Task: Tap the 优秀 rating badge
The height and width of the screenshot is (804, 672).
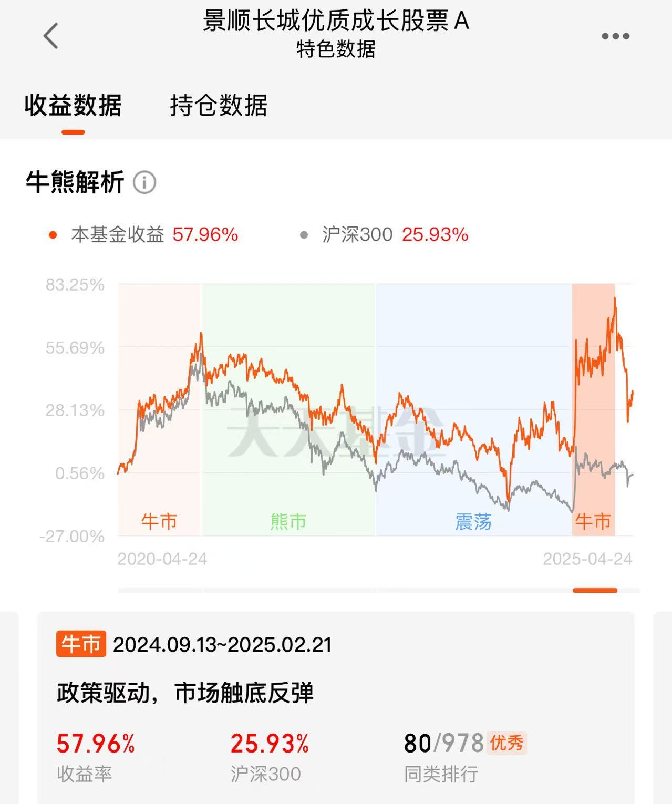Action: 506,743
